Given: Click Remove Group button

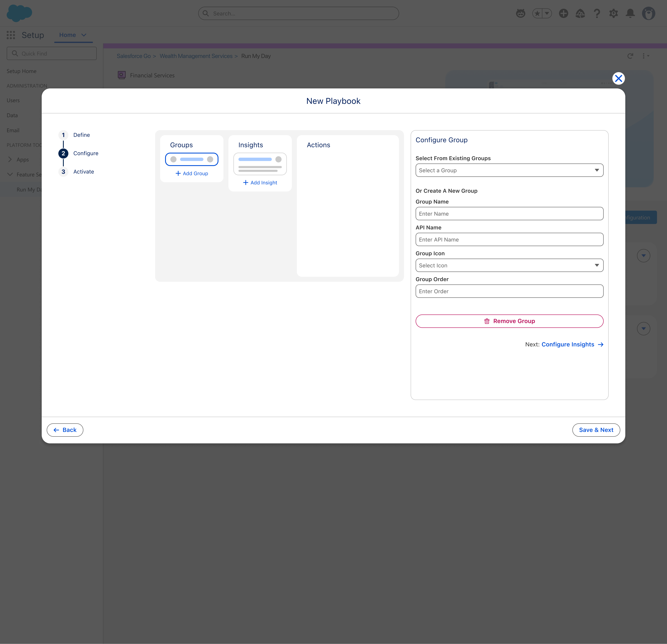Looking at the screenshot, I should click(509, 321).
